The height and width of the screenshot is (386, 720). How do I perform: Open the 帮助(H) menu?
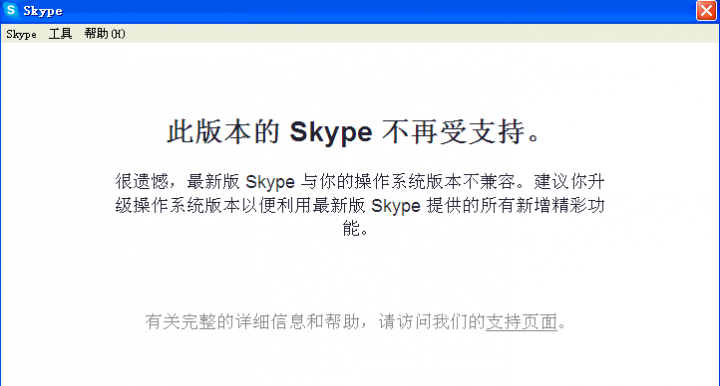(x=105, y=34)
